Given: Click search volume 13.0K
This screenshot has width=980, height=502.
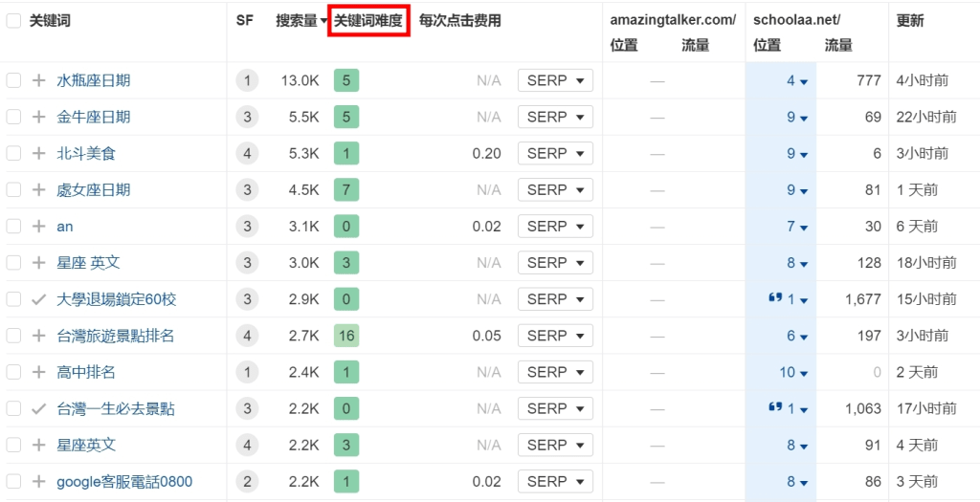Looking at the screenshot, I should [300, 80].
